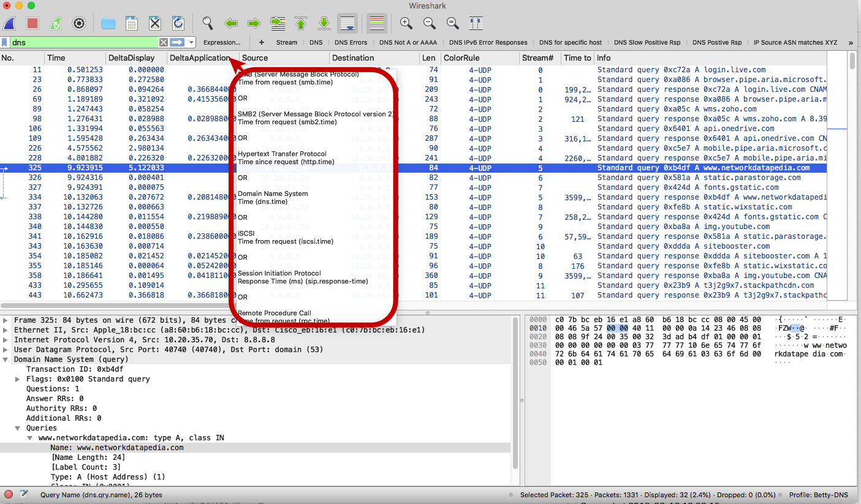Collapse Domain Name System (query) node
861x504 pixels.
click(x=6, y=359)
